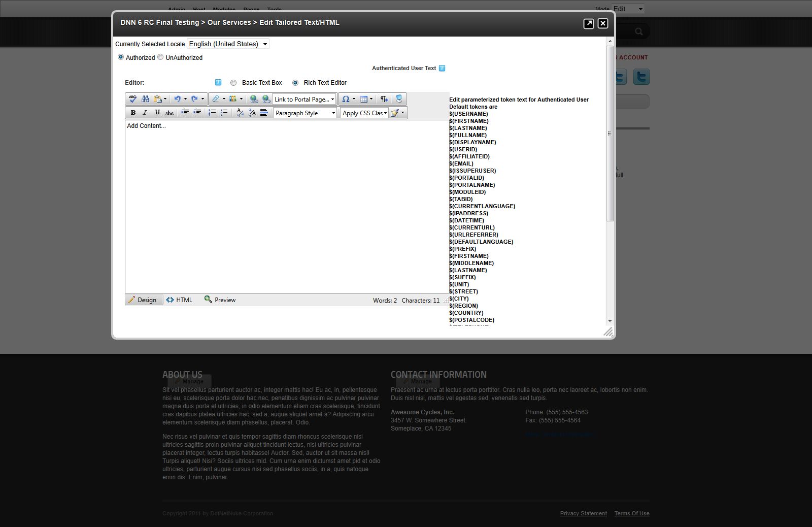Expand the Insert Table arrow
Viewport: 812px width, 527px height.
pyautogui.click(x=371, y=99)
